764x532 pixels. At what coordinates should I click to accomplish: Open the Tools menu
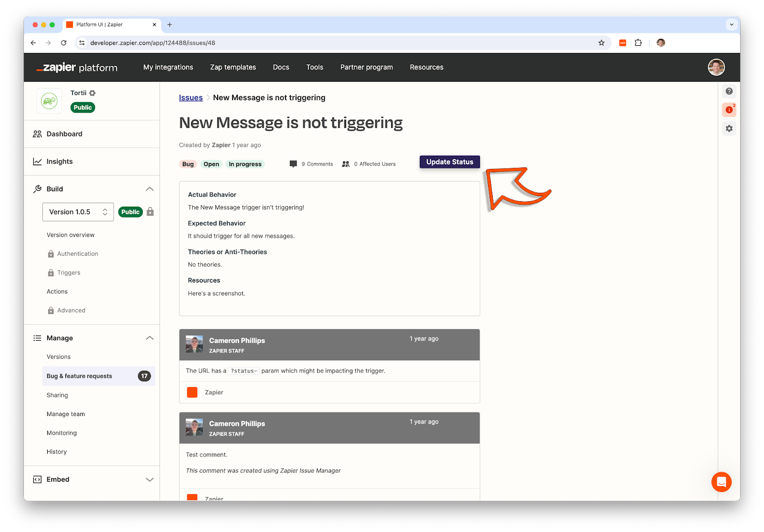coord(315,67)
